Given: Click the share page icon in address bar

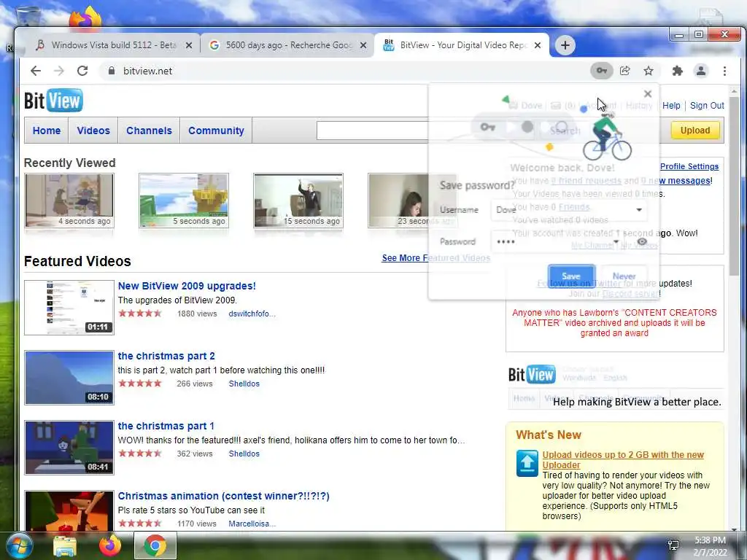Looking at the screenshot, I should pos(625,71).
